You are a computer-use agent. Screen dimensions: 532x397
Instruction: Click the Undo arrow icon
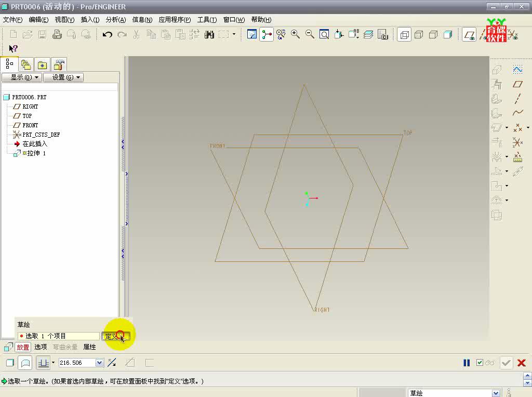pos(107,34)
